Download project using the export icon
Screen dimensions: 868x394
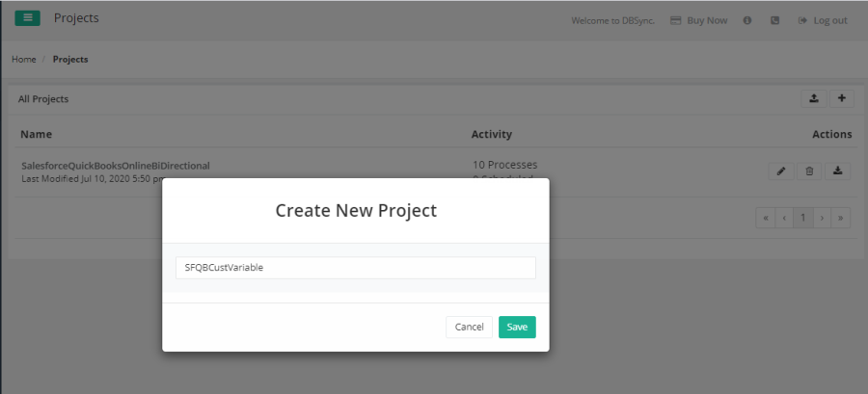click(x=838, y=171)
